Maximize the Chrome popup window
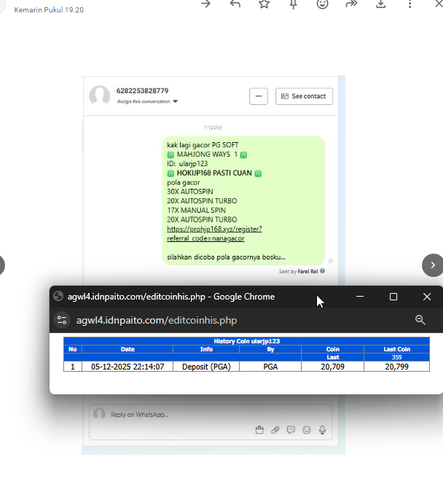Screen dimensions: 443x500 393,297
